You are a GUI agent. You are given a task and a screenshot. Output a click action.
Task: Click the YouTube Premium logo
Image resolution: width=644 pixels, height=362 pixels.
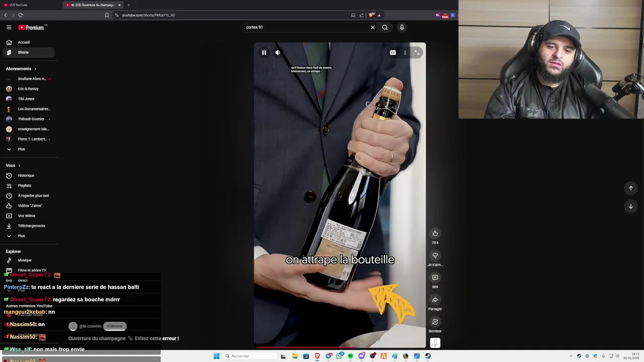coord(32,27)
